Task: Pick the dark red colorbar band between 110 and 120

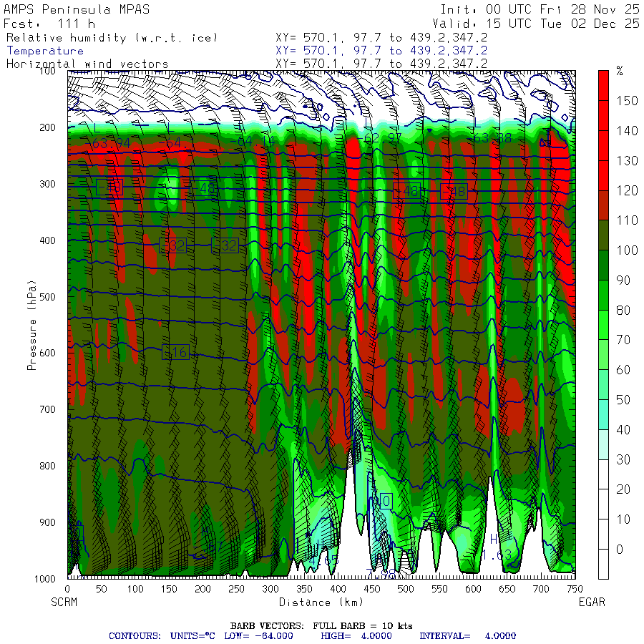Action: (x=603, y=205)
